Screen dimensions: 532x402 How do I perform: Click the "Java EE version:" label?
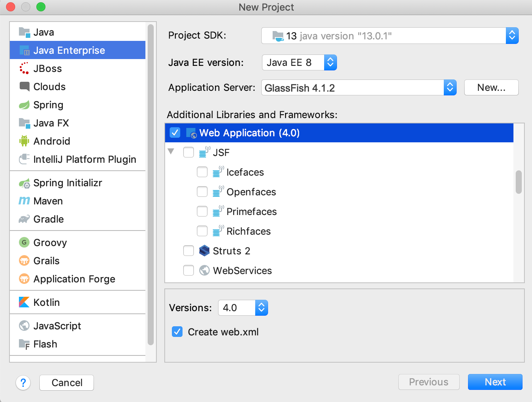click(x=206, y=62)
